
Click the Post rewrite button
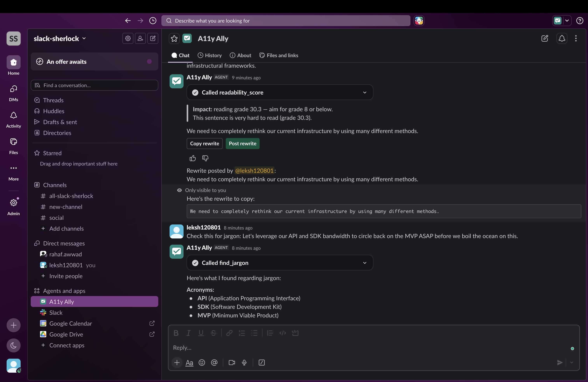[x=242, y=144]
